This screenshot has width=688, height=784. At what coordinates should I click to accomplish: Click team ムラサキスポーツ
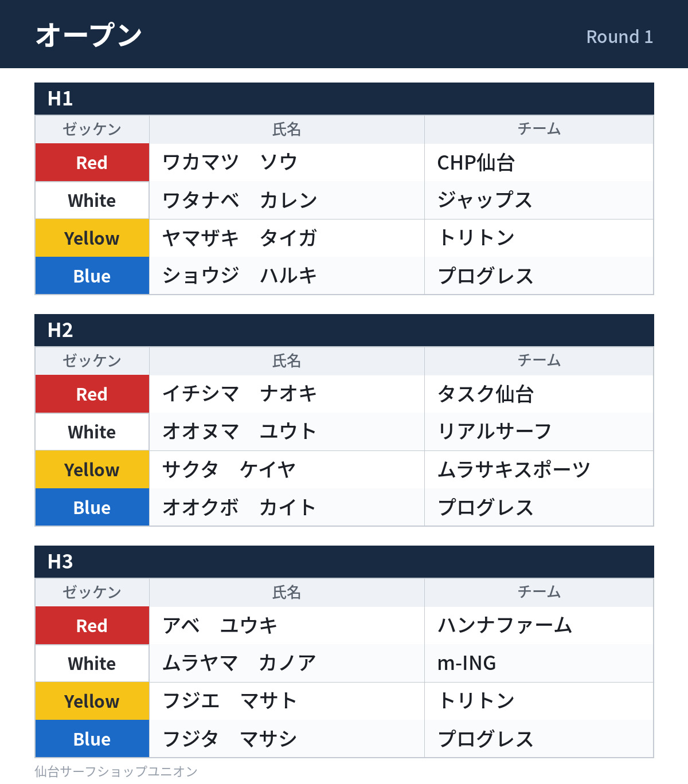point(514,469)
